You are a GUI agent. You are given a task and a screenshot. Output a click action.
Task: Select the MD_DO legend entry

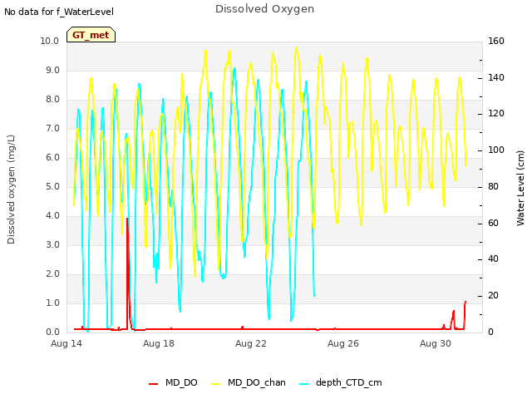tap(173, 382)
